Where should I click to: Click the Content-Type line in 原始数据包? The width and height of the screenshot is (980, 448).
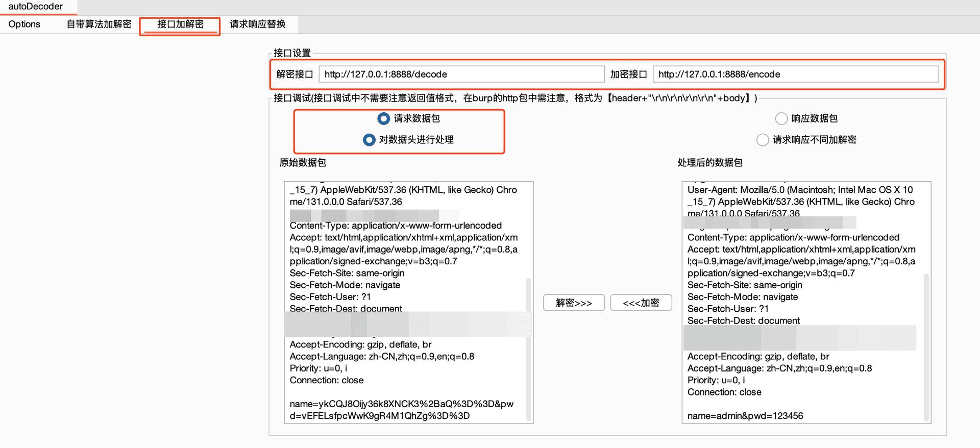tap(396, 226)
